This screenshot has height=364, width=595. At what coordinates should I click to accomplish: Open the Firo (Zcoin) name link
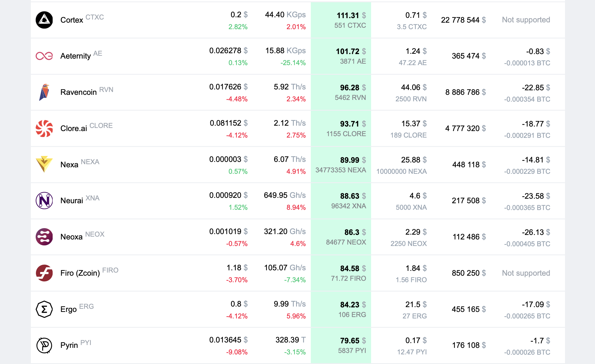pos(80,273)
